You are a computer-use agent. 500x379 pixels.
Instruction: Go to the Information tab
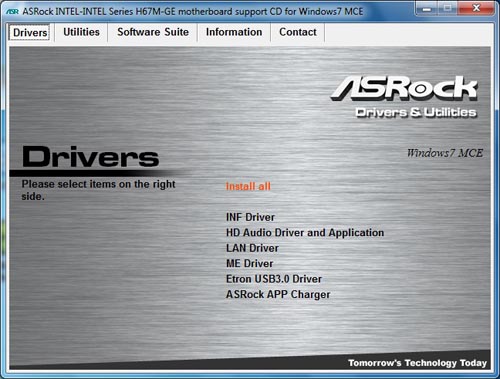click(234, 32)
